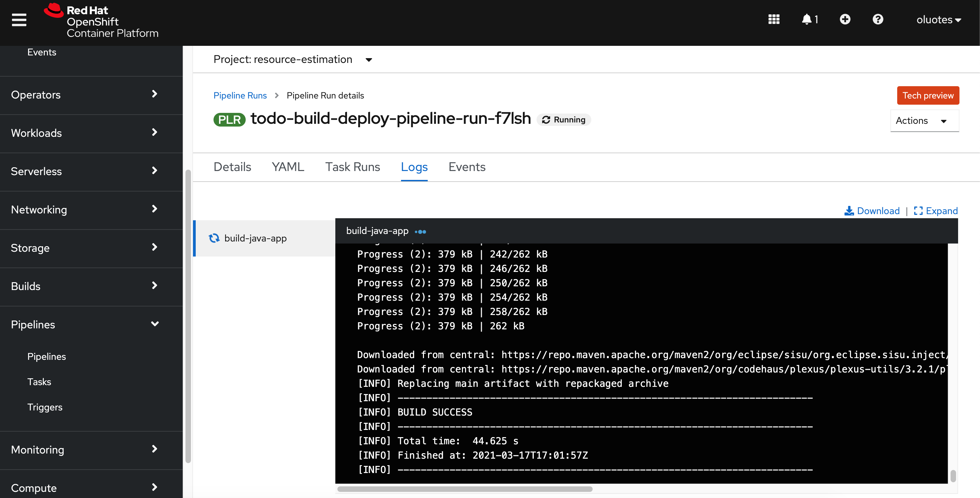The image size is (980, 498).
Task: Click the build-java-app task spinner icon
Action: [214, 238]
